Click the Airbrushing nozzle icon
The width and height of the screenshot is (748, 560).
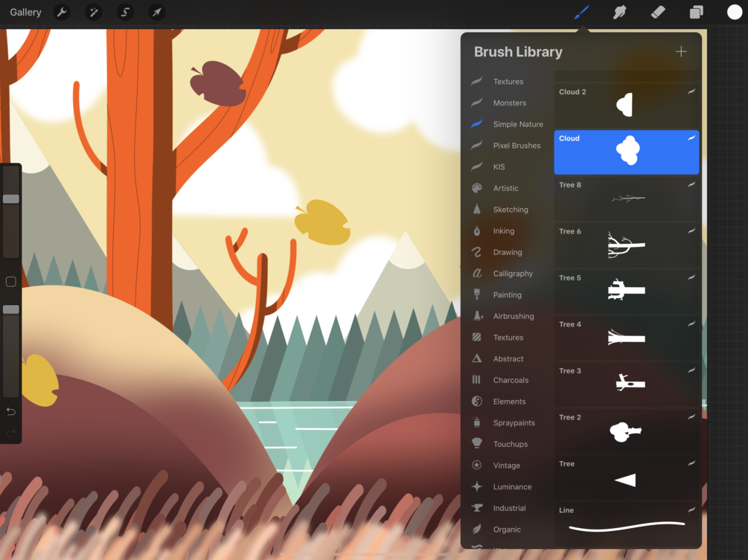coord(478,316)
